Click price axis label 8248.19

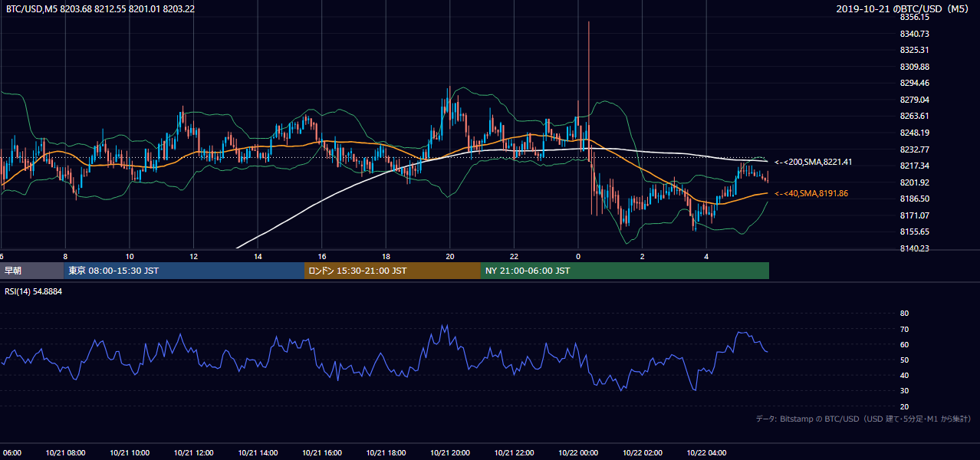coord(915,133)
